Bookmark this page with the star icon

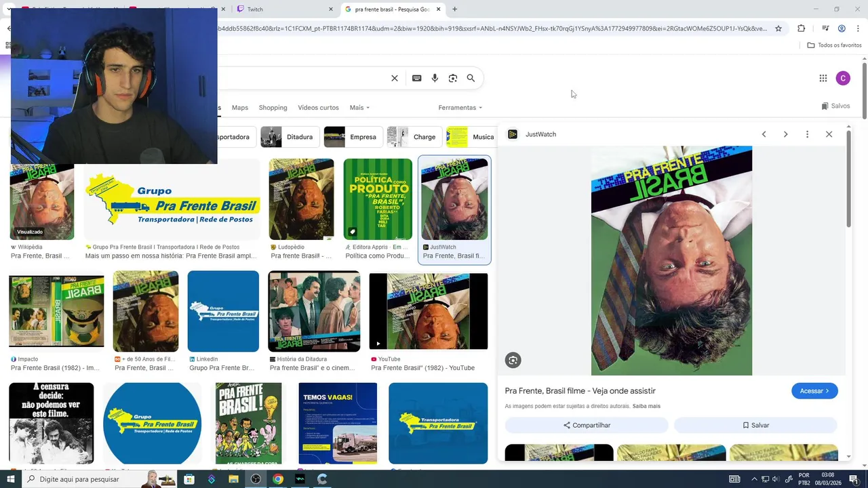click(778, 28)
